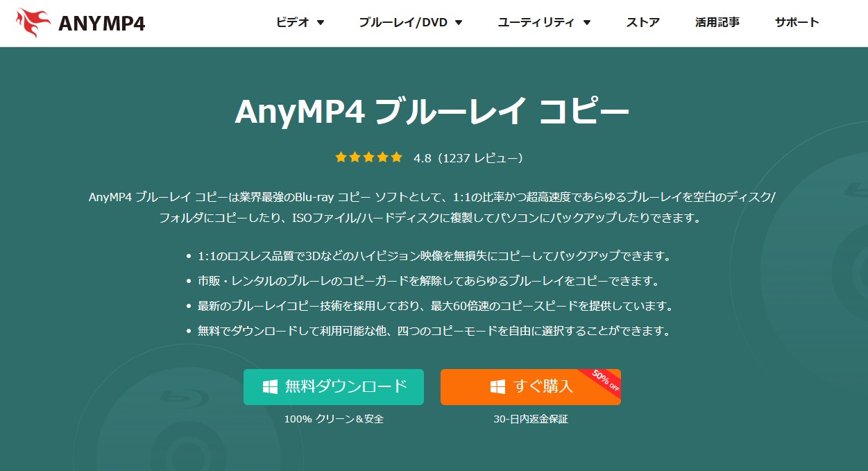Open the 活用記事 menu item

[x=717, y=22]
